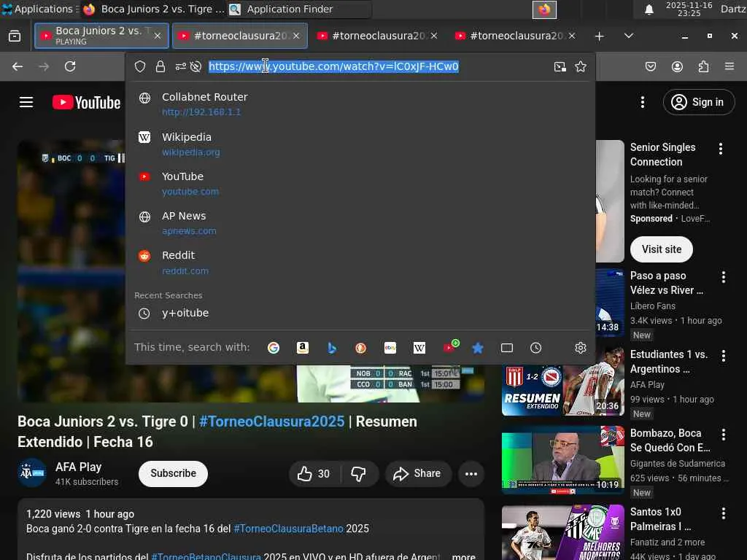Bookmark this page with star icon
This screenshot has width=747, height=560.
(580, 66)
